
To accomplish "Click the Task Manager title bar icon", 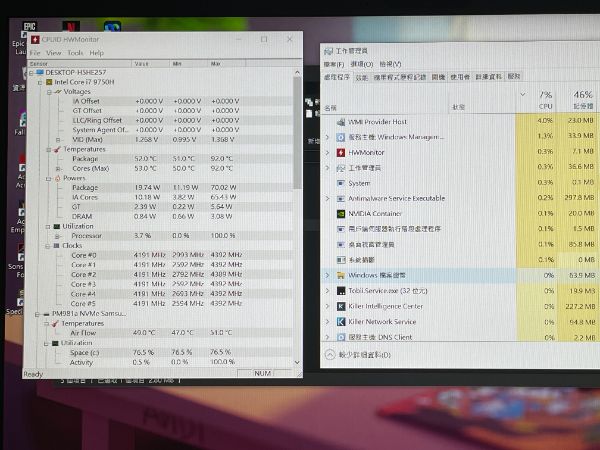I will 328,51.
